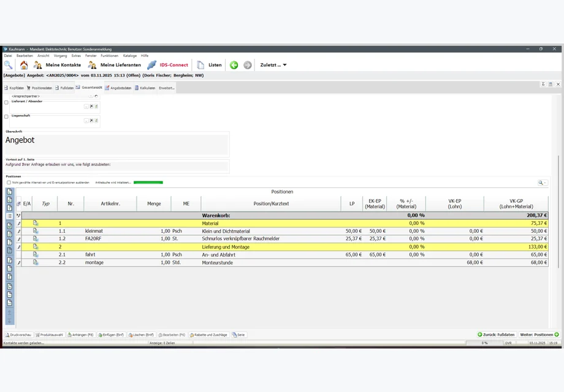Go to the home house icon

point(24,65)
